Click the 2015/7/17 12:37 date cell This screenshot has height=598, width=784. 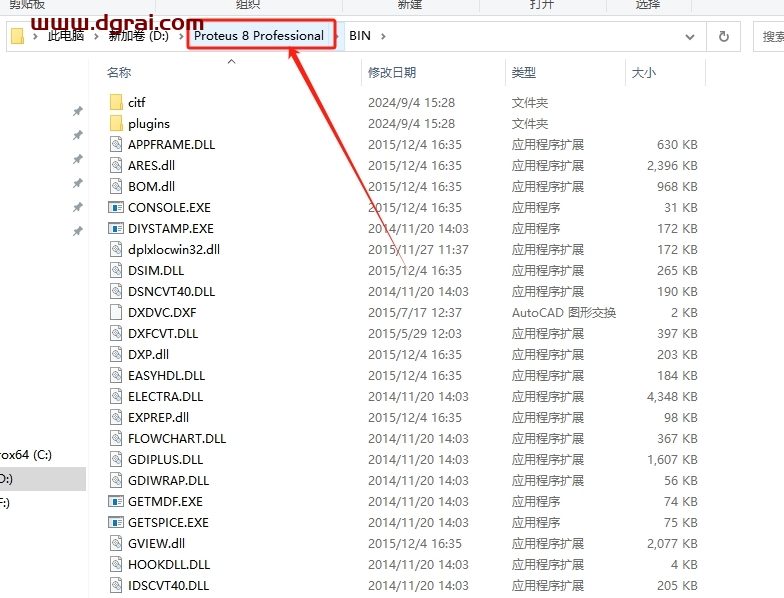coord(415,312)
